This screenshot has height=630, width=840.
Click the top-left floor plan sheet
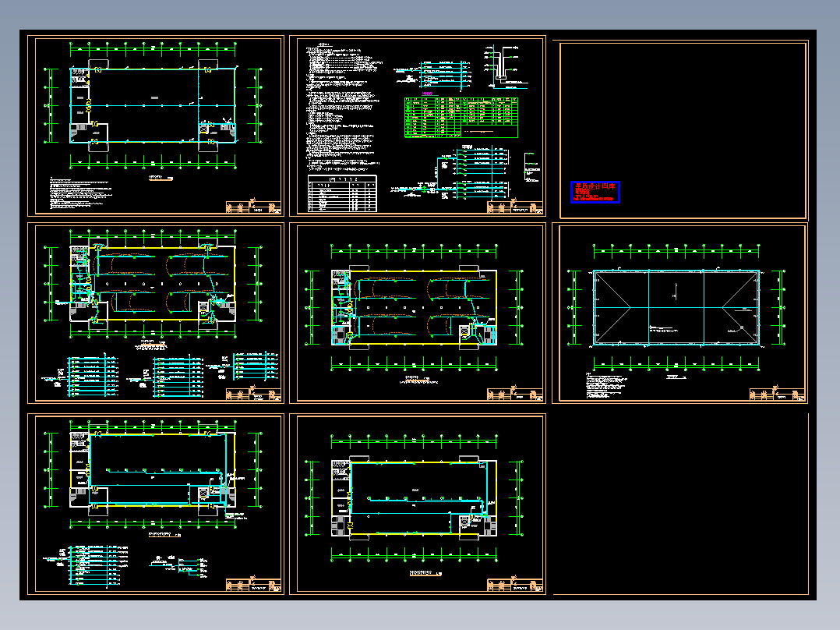click(155, 126)
